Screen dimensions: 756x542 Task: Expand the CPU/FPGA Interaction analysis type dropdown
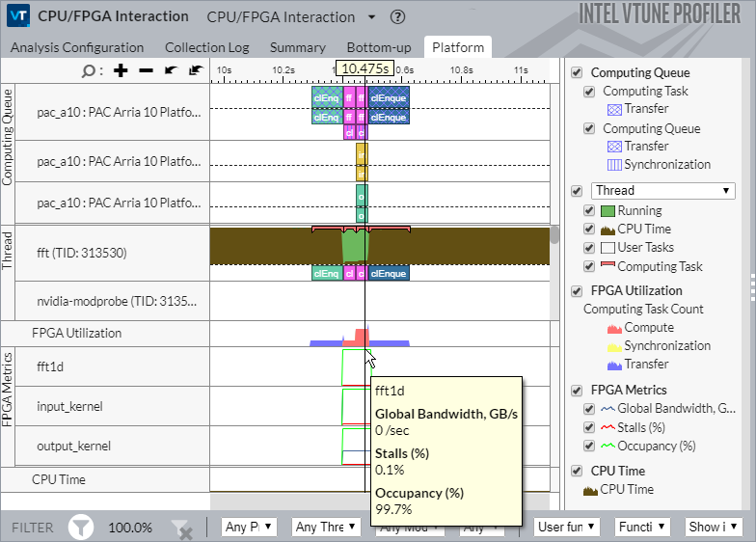coord(372,17)
